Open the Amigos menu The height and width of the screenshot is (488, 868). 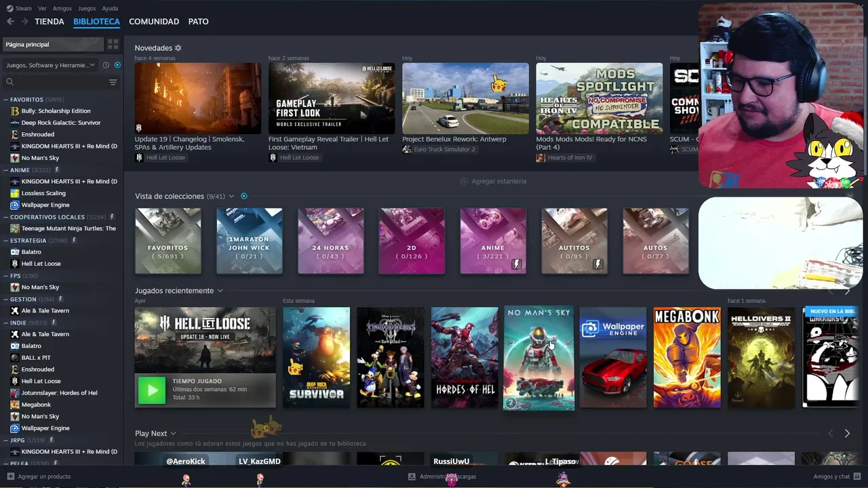click(x=62, y=8)
